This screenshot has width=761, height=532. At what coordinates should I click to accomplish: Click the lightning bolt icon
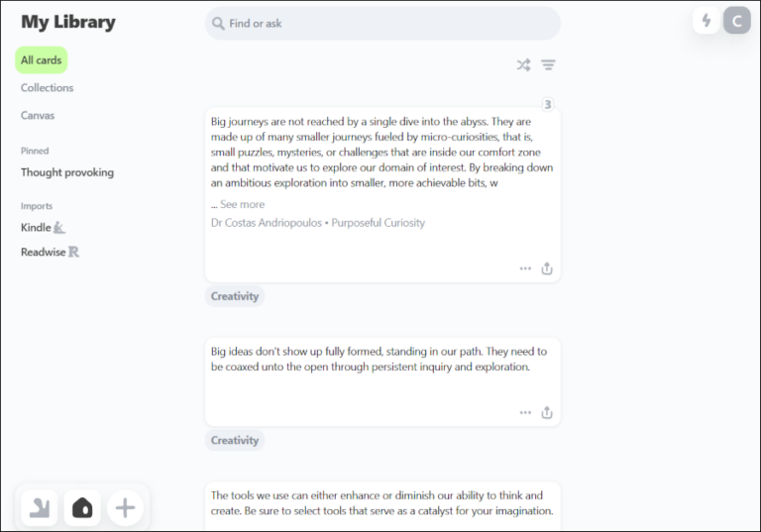(x=706, y=20)
